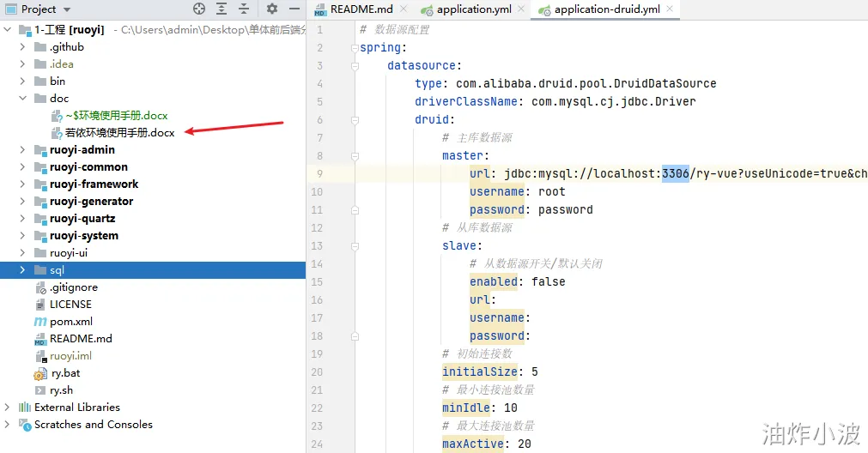Image resolution: width=868 pixels, height=453 pixels.
Task: Select the application-druid.yml tab
Action: click(x=607, y=9)
